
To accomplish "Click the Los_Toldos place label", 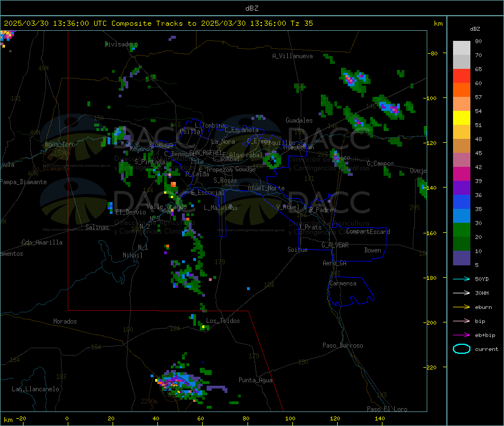I will coord(223,321).
